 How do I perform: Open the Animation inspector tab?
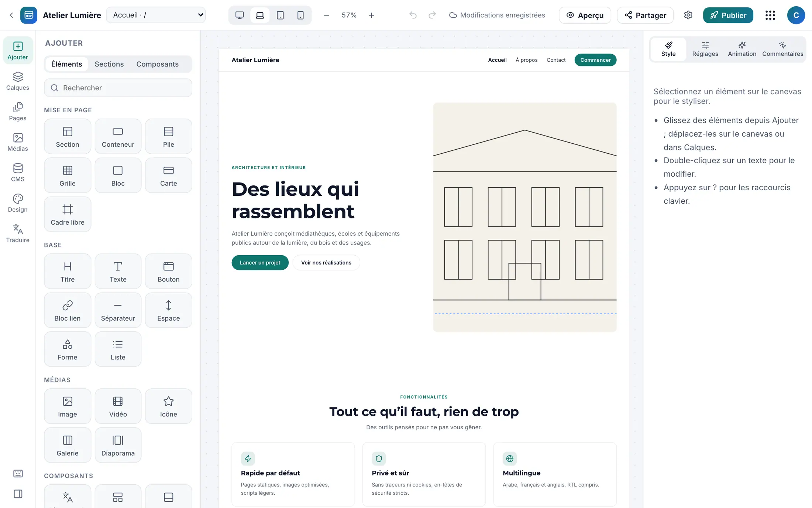click(742, 49)
